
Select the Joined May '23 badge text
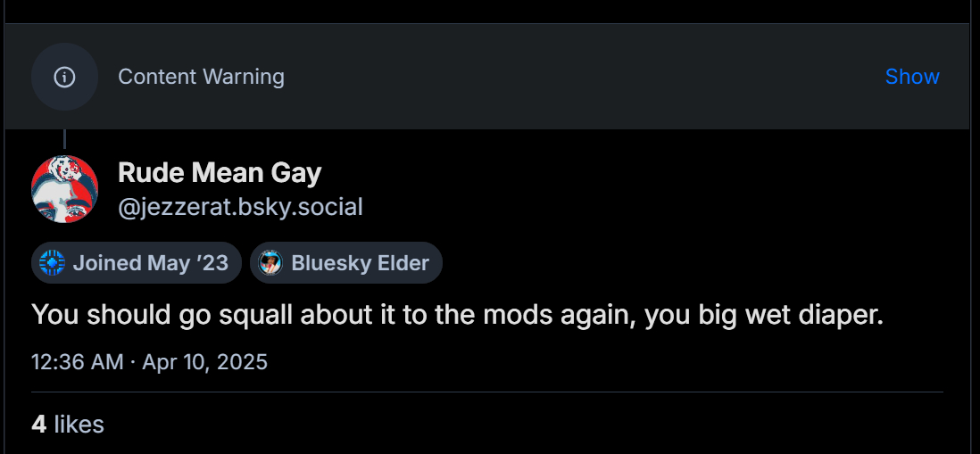click(150, 263)
